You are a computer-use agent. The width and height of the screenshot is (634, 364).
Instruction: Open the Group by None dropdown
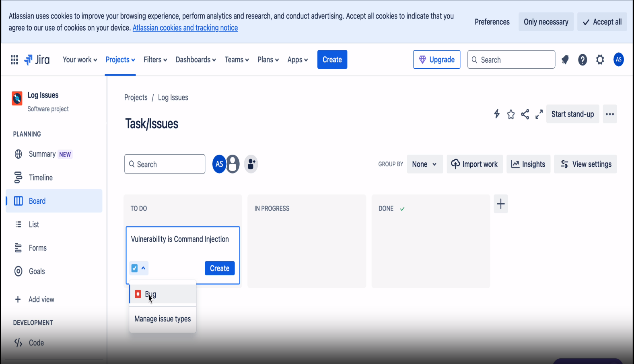[425, 164]
